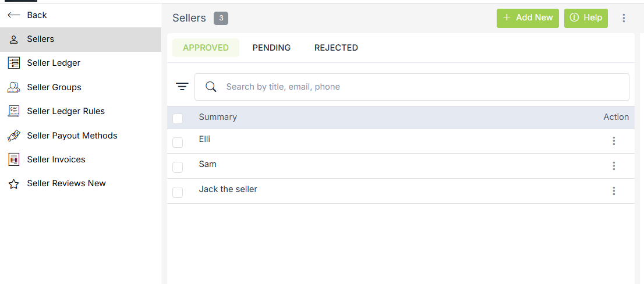Open Seller Ledger via its ledger icon

pos(14,63)
